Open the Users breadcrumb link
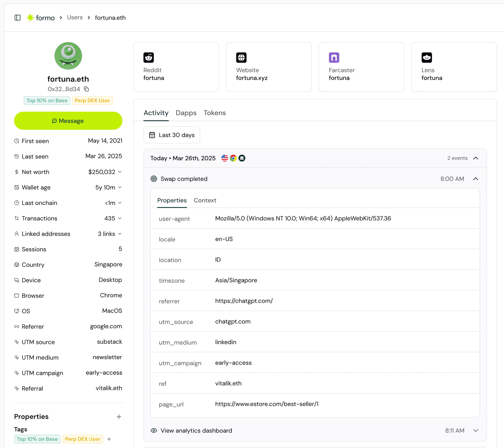This screenshot has height=448, width=504. (75, 17)
